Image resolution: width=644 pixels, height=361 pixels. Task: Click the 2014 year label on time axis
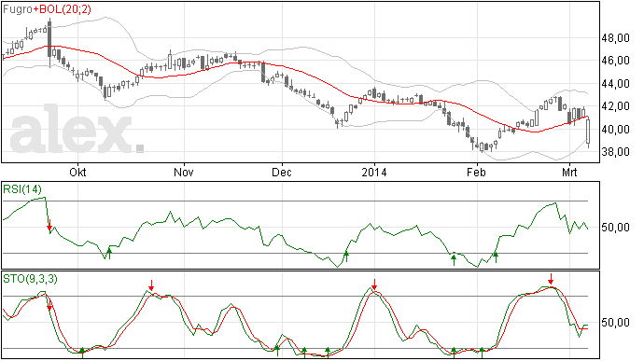click(x=374, y=172)
